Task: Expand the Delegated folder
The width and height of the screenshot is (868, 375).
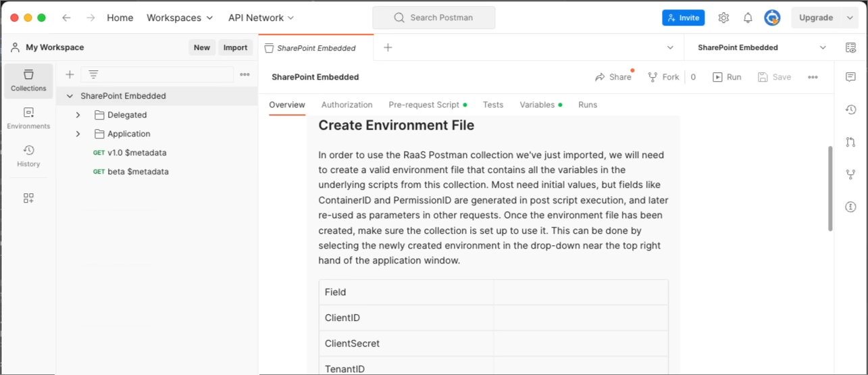Action: click(x=78, y=115)
